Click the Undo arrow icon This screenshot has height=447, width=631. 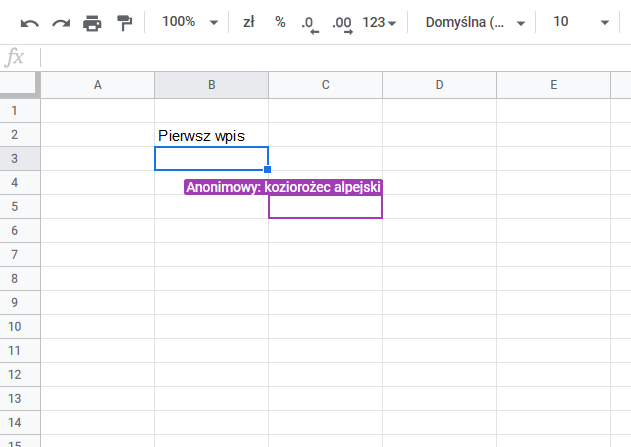pos(30,22)
